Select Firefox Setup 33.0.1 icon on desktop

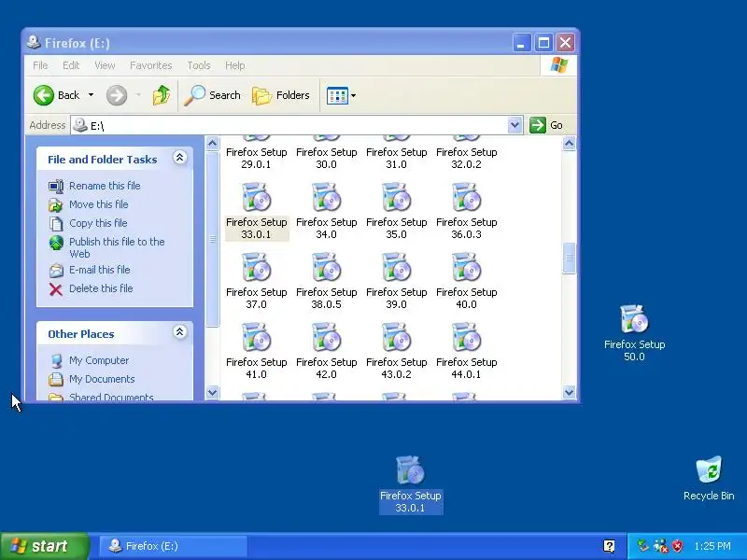pos(410,470)
